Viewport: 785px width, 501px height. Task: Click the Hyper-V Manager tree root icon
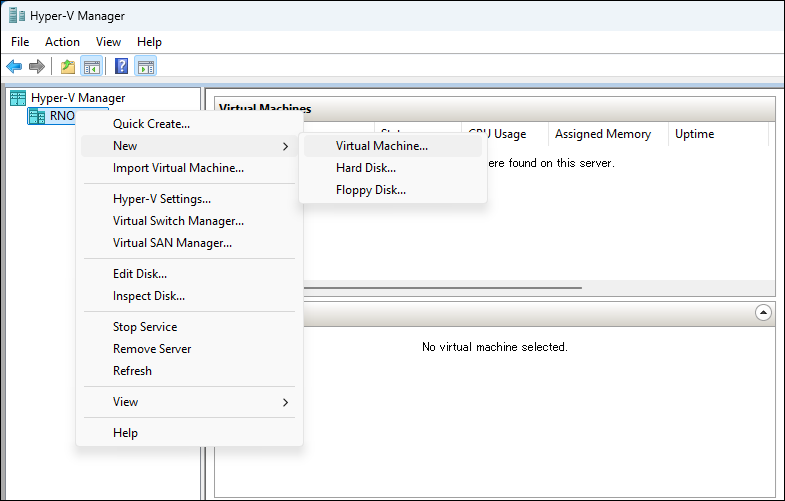click(x=18, y=98)
